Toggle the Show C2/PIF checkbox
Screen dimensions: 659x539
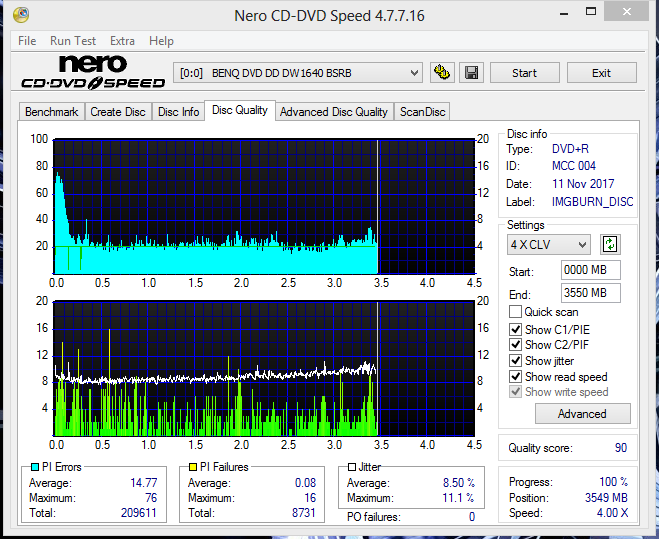pos(515,345)
